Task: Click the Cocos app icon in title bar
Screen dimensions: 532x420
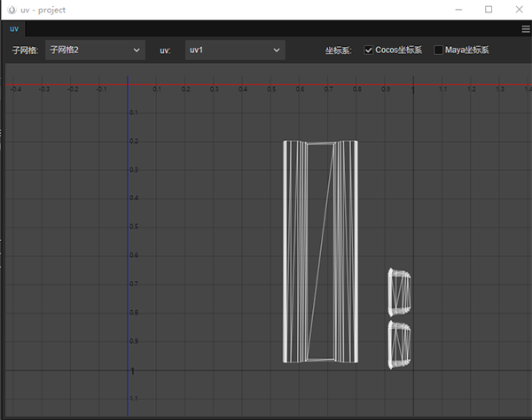Action: [x=12, y=10]
